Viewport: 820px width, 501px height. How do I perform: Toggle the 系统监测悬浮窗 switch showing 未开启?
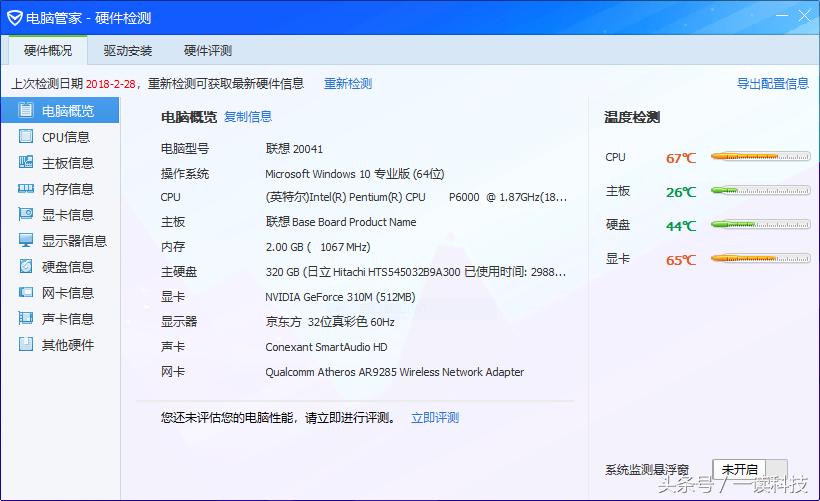(x=750, y=469)
